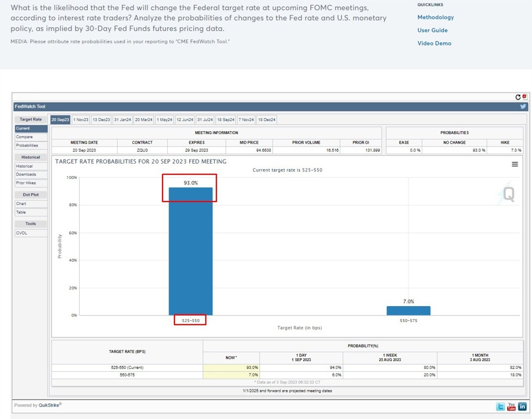This screenshot has width=532, height=419.
Task: Select the Probabilities view
Action: (30, 145)
